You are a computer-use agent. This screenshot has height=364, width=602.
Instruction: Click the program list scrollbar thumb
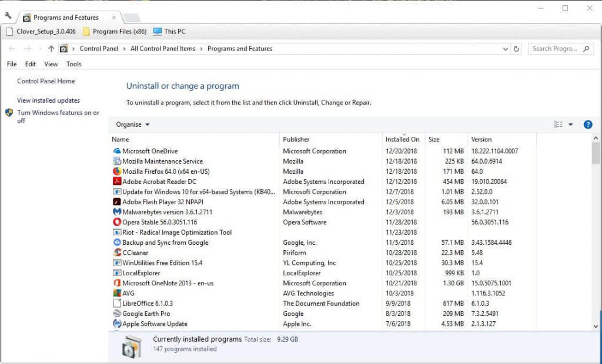[x=596, y=153]
